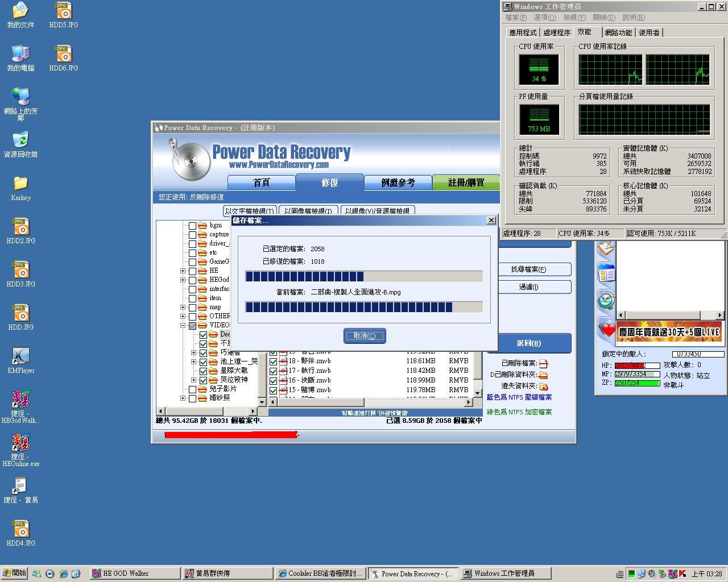Click Internet Explorer quick launch icon

click(63, 573)
